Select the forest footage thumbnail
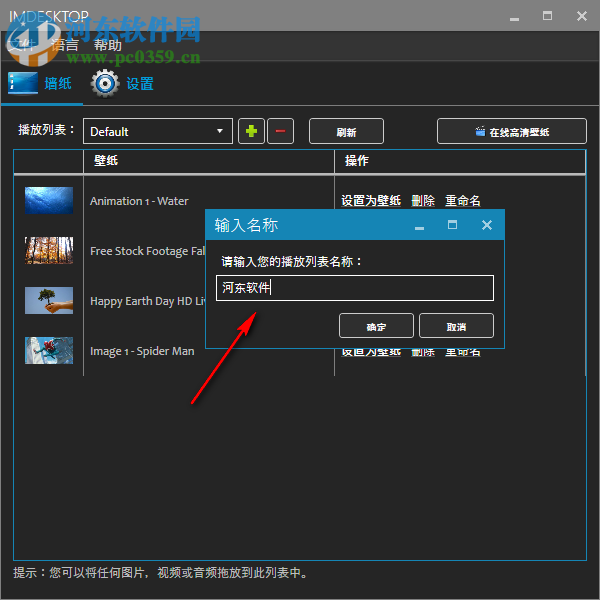Viewport: 600px width, 600px height. coord(49,251)
